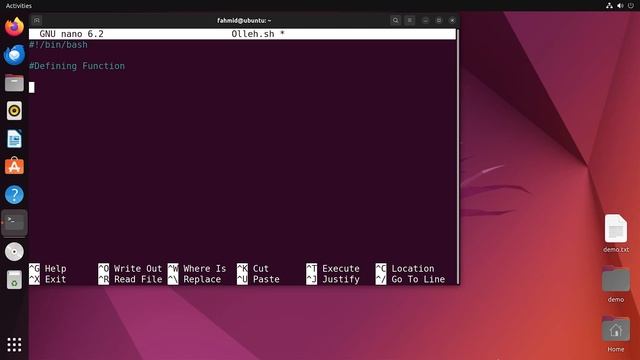Click the terminal window title fahmid@ubuntu
Screen dimensions: 640x360
click(x=244, y=20)
